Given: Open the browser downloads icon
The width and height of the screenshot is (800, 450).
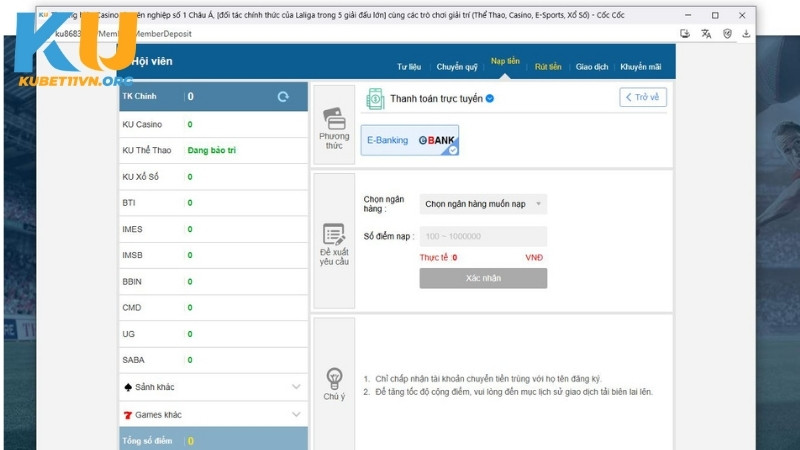Looking at the screenshot, I should (746, 33).
